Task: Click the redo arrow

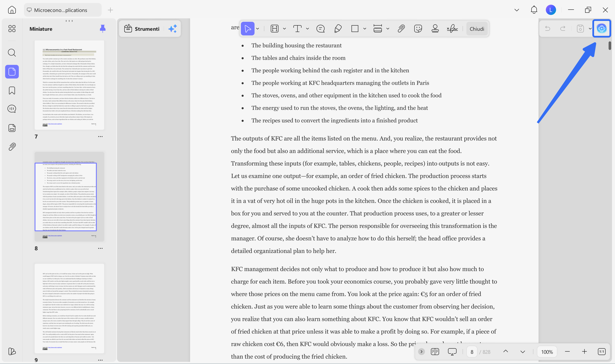Action: [563, 29]
